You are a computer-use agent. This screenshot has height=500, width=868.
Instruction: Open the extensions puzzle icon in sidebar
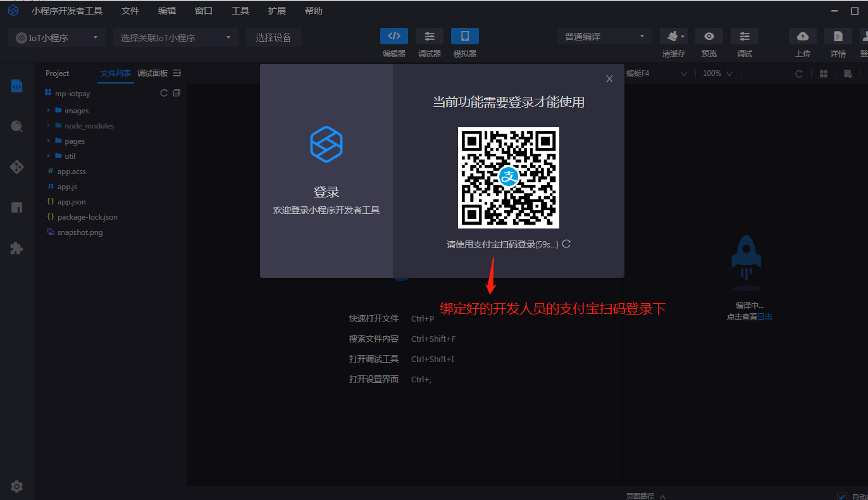[x=17, y=248]
